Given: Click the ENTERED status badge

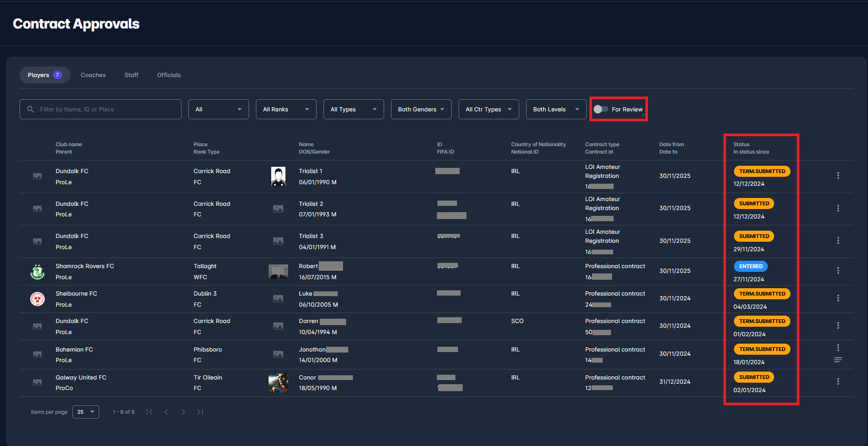Looking at the screenshot, I should coord(750,267).
